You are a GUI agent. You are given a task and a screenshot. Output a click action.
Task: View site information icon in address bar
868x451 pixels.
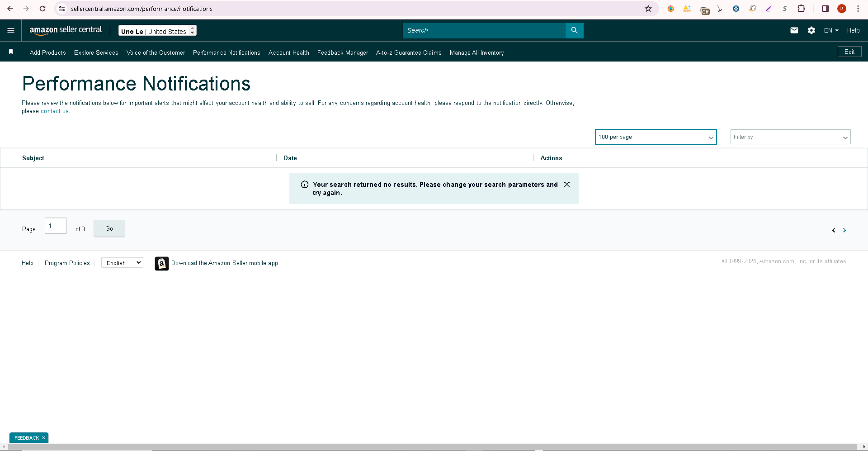pyautogui.click(x=62, y=9)
